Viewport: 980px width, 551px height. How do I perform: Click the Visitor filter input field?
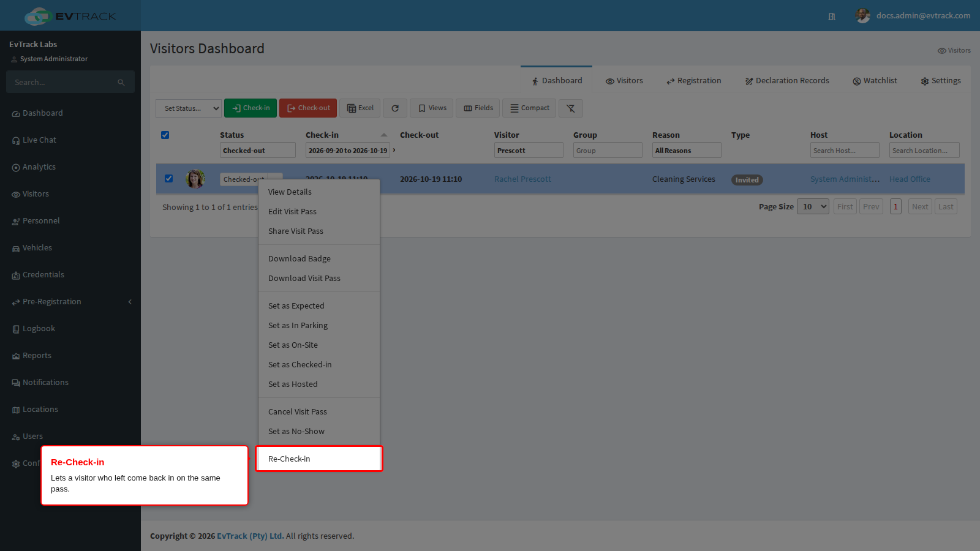(x=529, y=151)
